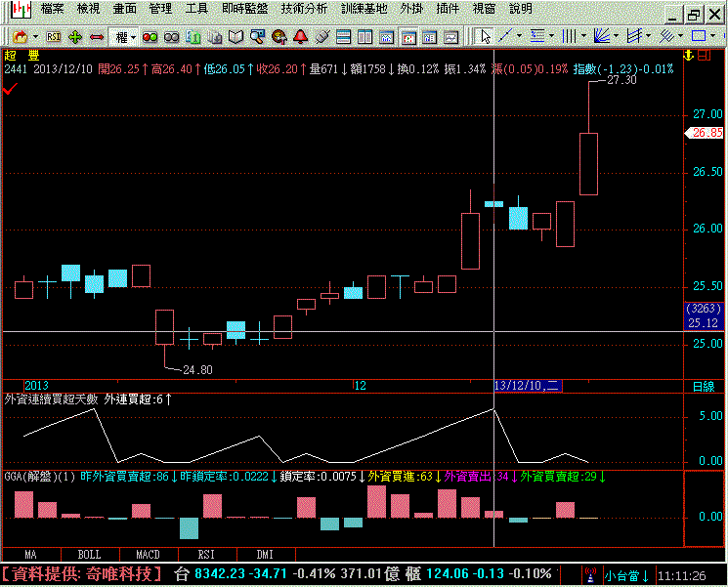Image resolution: width=728 pixels, height=587 pixels.
Task: Click the red alarm bell icon
Action: [x=300, y=37]
